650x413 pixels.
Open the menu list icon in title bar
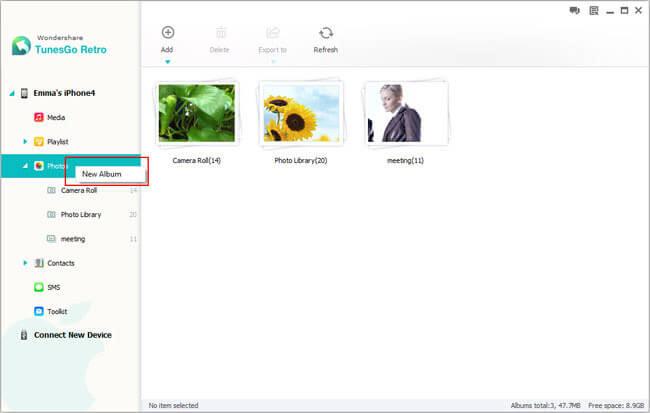594,11
